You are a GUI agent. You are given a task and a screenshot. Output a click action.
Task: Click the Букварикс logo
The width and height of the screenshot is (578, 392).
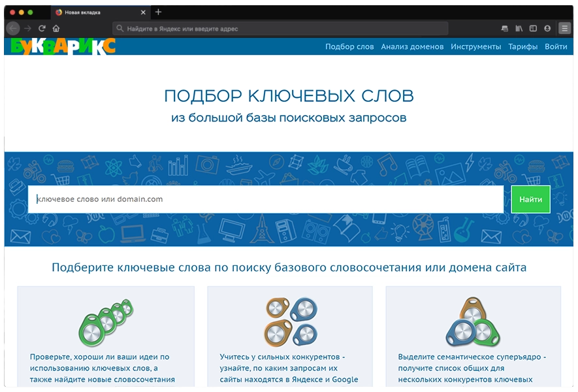click(63, 46)
